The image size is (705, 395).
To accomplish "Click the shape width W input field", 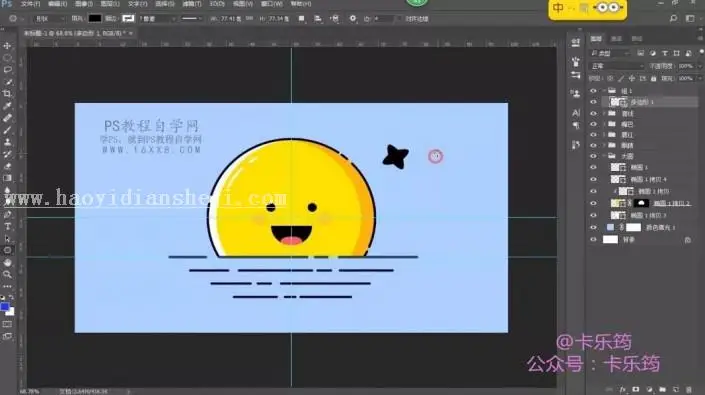I will click(x=230, y=19).
